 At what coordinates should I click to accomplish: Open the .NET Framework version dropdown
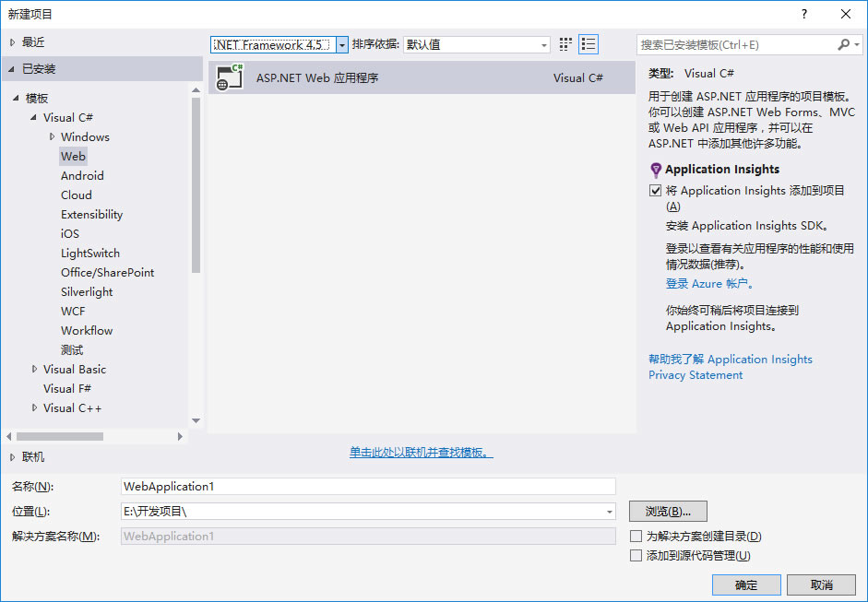342,45
